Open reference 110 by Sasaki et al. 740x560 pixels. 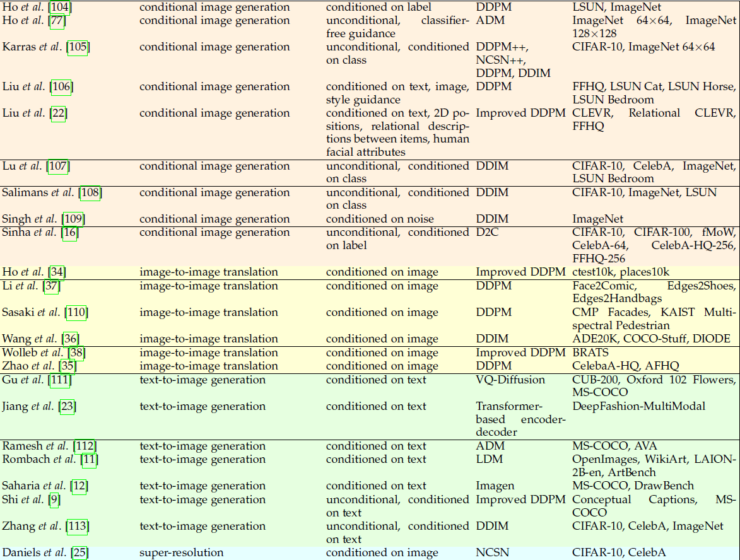coord(76,312)
